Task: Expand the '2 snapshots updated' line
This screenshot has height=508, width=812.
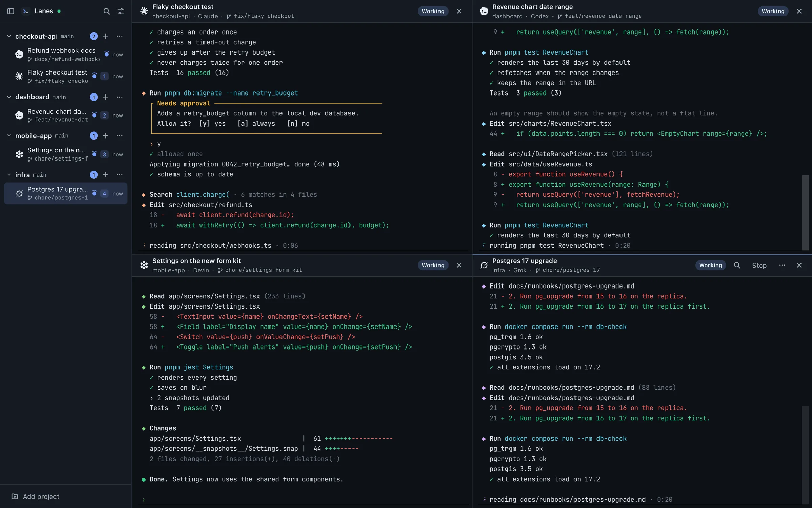Action: (x=189, y=398)
